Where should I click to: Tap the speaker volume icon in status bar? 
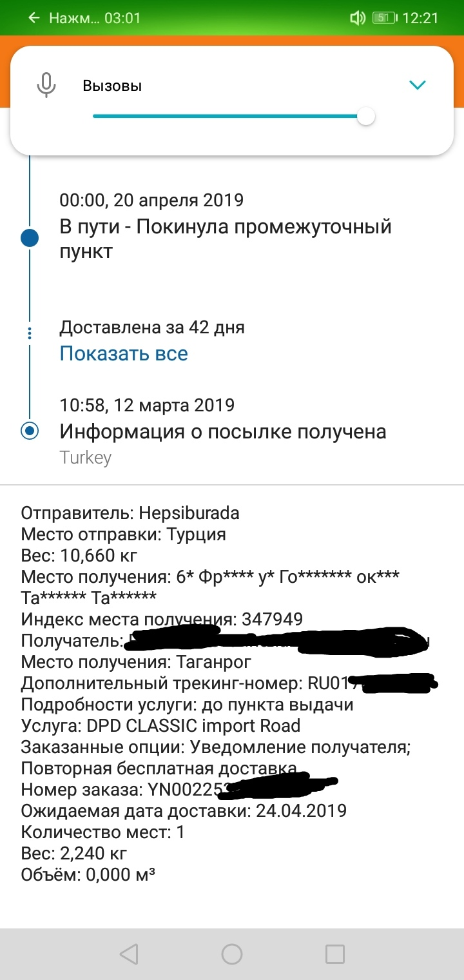[x=358, y=18]
